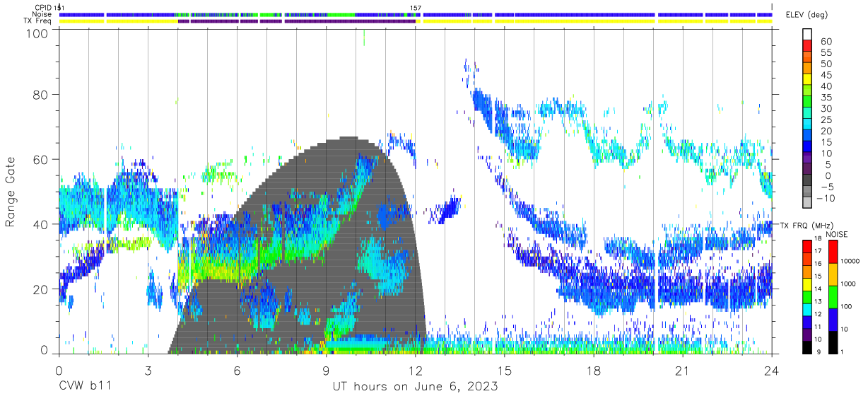Pick the light gray bottom elevation colorbar segment
Image resolution: width=868 pixels, height=401 pixels.
(x=807, y=204)
